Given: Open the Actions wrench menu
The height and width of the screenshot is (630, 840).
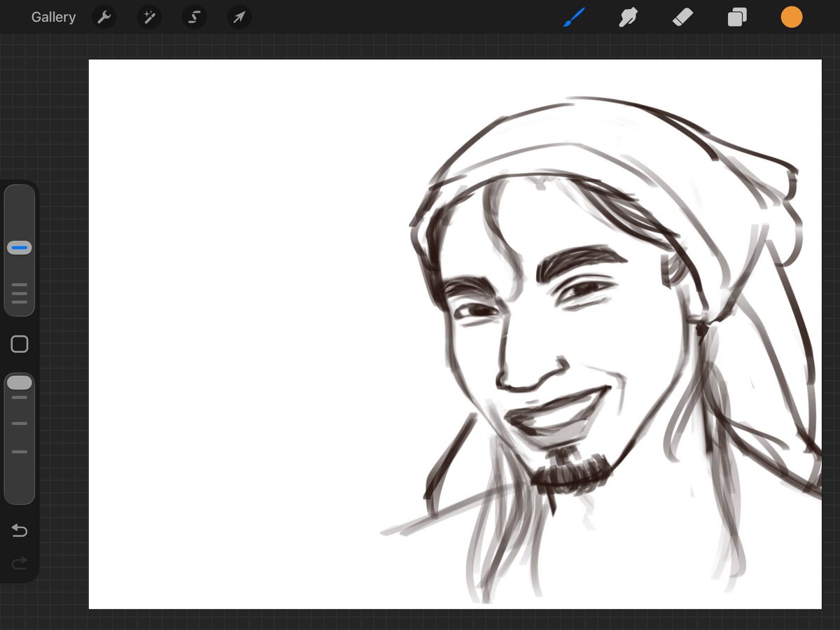Looking at the screenshot, I should pyautogui.click(x=104, y=17).
